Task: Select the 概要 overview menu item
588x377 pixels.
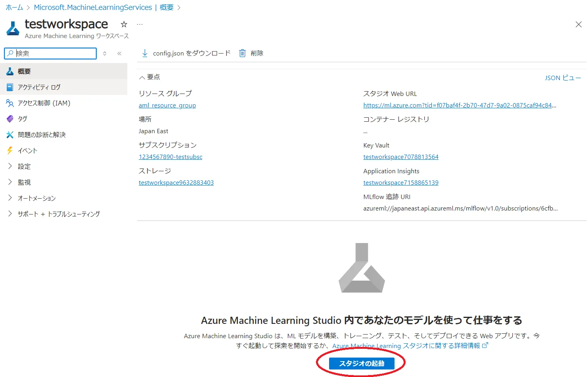Action: (24, 71)
